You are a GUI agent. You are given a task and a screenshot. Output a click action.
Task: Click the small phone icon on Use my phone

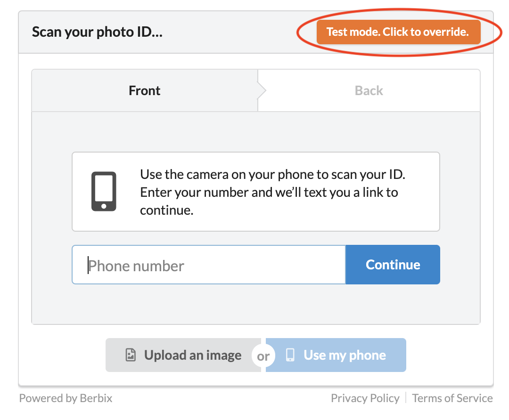point(290,355)
